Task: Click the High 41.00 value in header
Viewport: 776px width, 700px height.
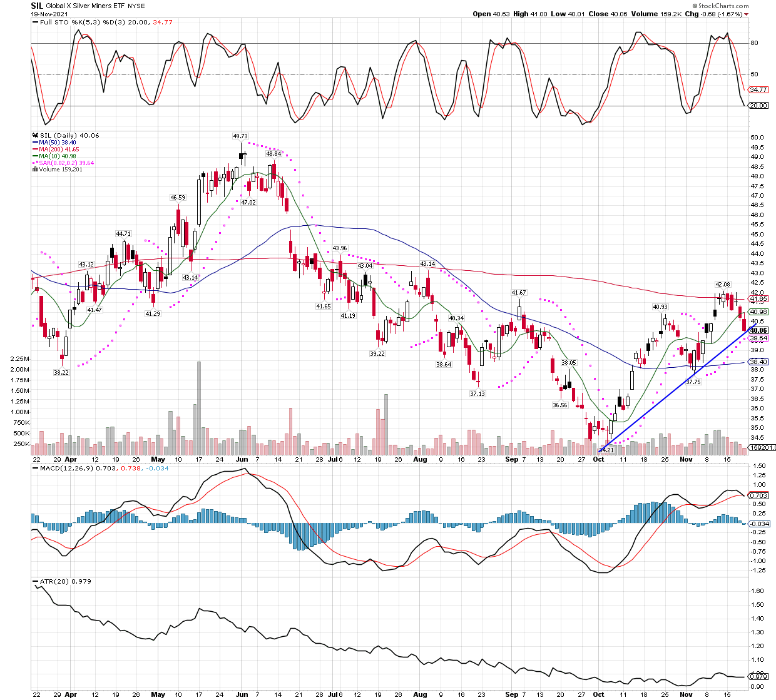Action: coord(530,14)
